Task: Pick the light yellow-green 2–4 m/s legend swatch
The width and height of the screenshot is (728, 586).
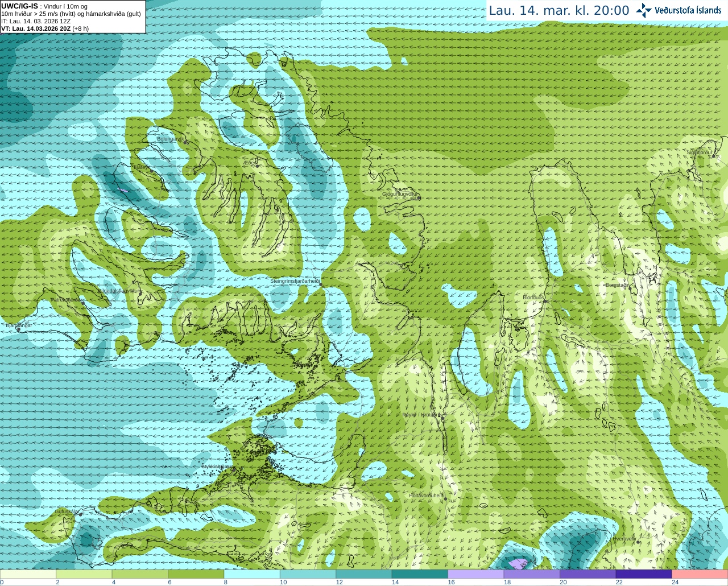Action: [84, 574]
